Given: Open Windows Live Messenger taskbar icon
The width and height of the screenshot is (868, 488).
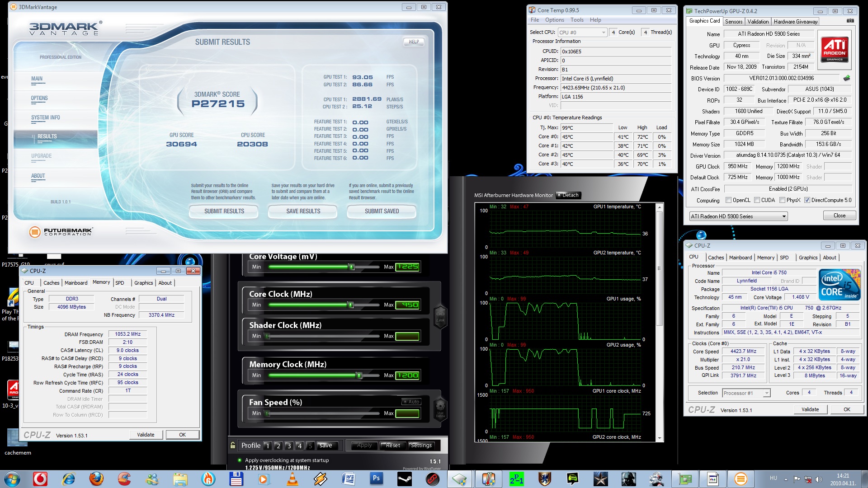Looking at the screenshot, I should coord(152,479).
